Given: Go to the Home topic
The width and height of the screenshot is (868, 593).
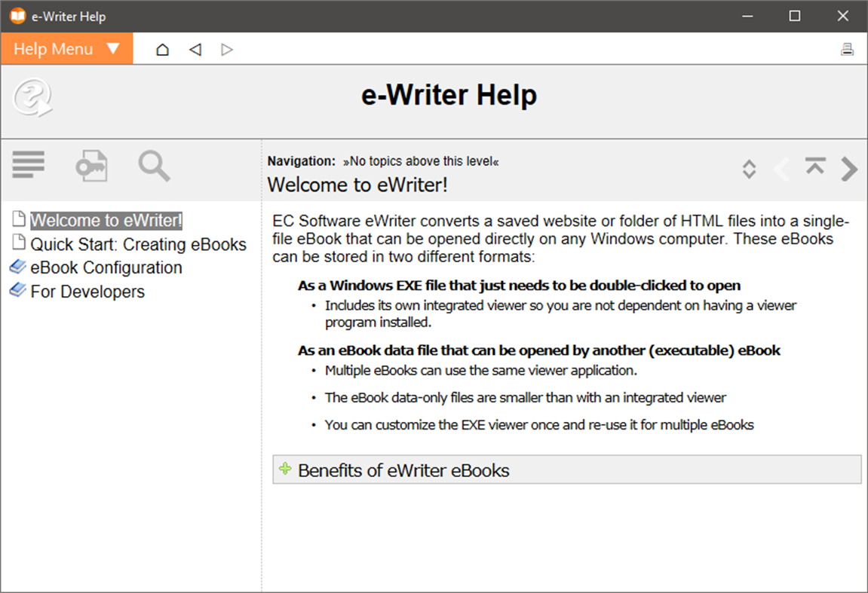Looking at the screenshot, I should tap(162, 48).
